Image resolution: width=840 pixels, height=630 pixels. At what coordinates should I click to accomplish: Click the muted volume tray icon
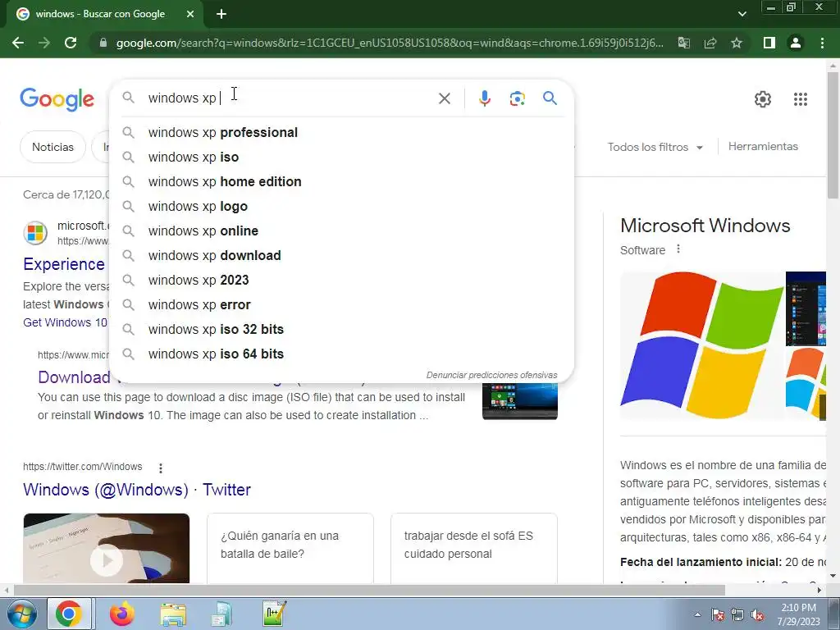coord(757,615)
